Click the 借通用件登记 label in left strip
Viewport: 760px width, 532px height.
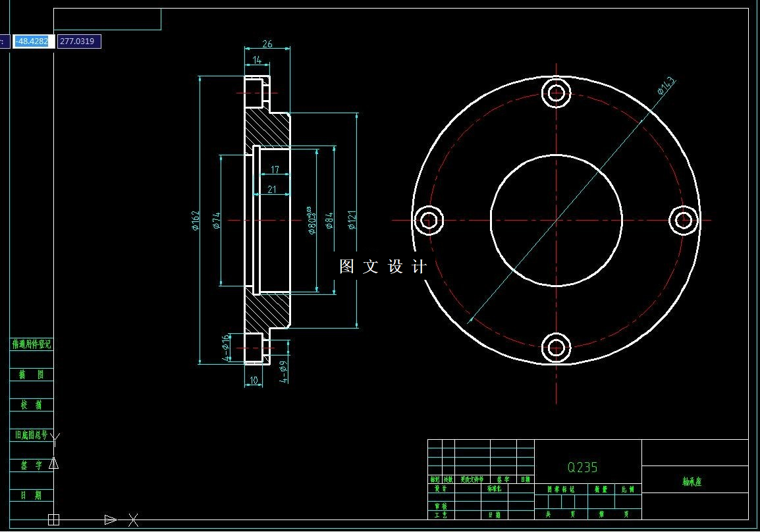click(x=32, y=344)
